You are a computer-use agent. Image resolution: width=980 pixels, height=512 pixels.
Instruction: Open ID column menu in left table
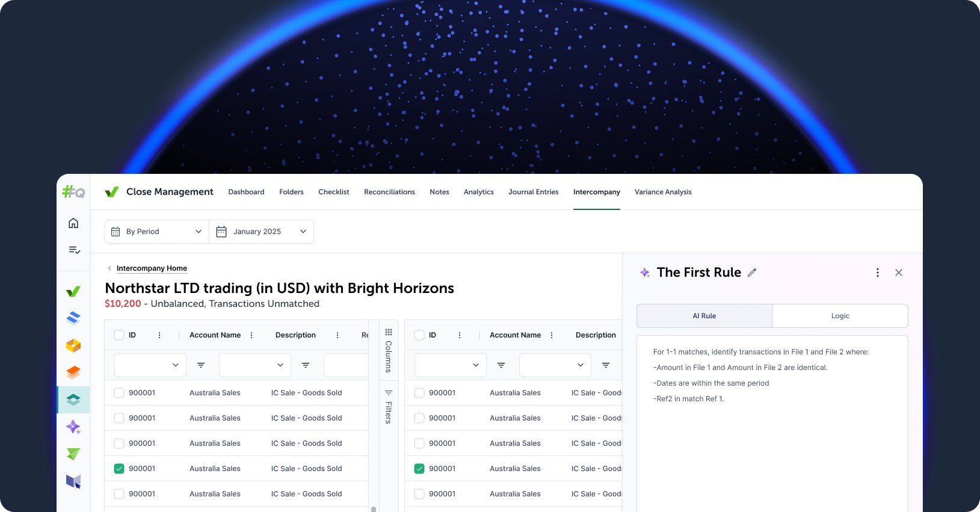(x=159, y=335)
